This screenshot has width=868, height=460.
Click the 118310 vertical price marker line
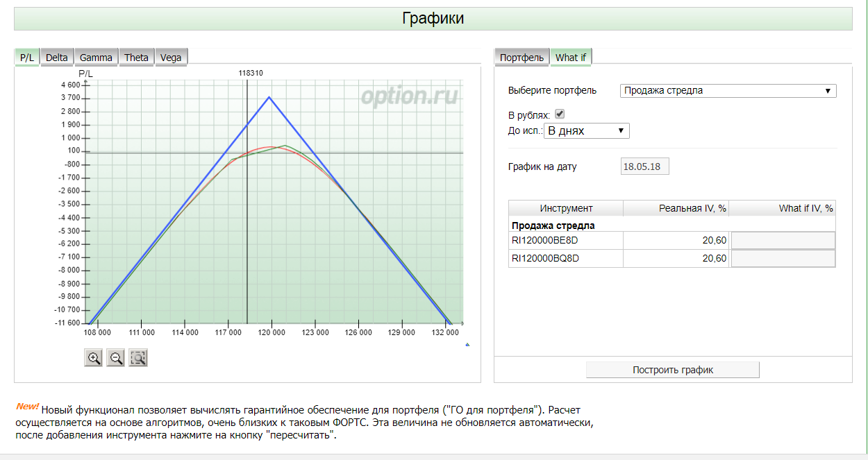click(247, 201)
